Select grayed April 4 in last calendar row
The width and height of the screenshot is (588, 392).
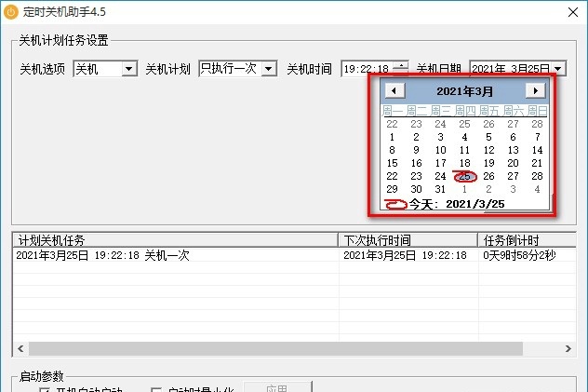(537, 189)
